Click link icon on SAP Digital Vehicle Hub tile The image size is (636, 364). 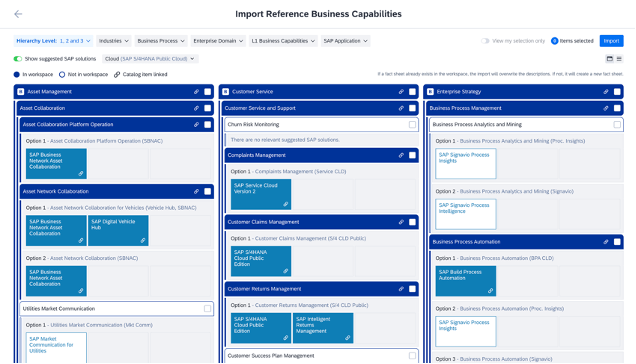(143, 241)
